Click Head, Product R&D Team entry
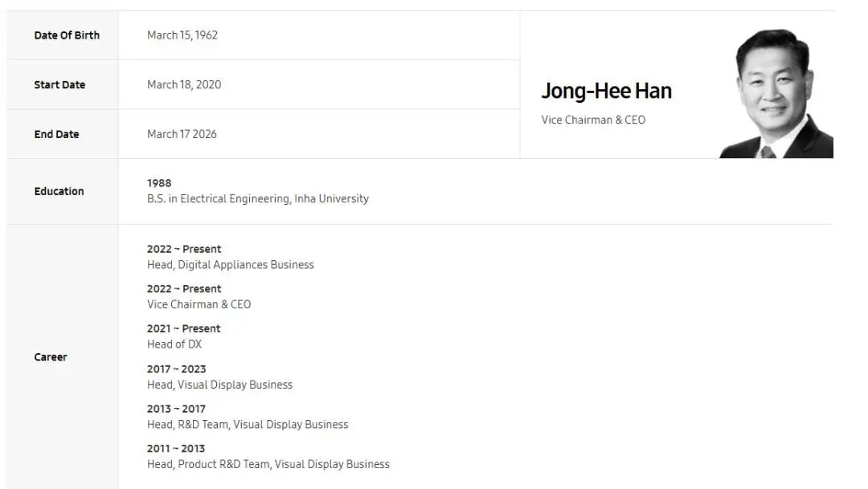The image size is (868, 489). coord(268,465)
